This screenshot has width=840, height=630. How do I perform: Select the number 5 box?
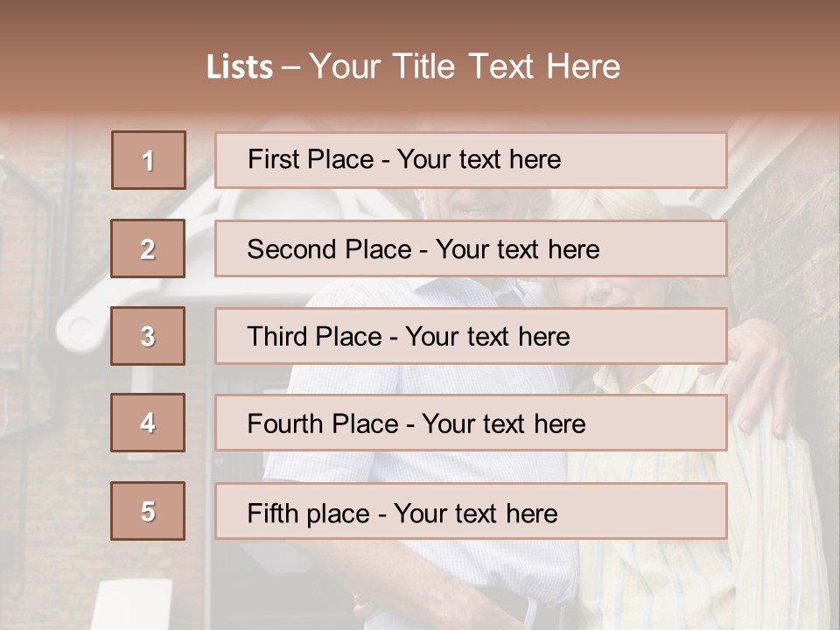[148, 511]
